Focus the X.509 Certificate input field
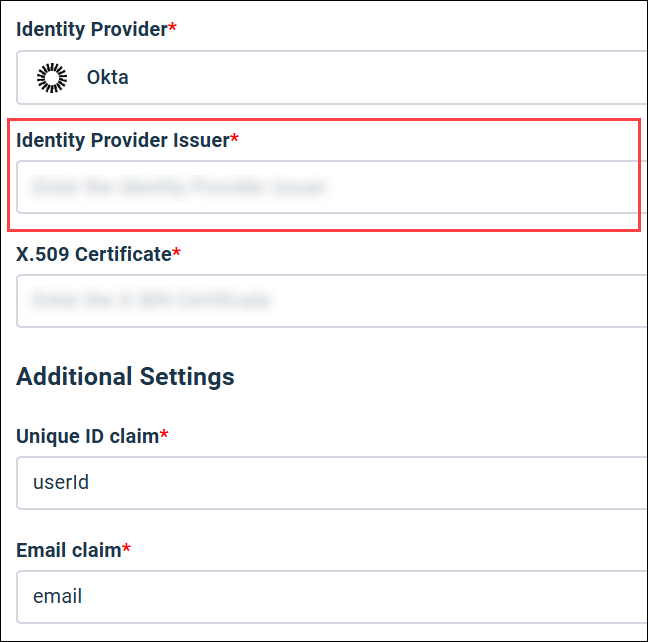 330,300
